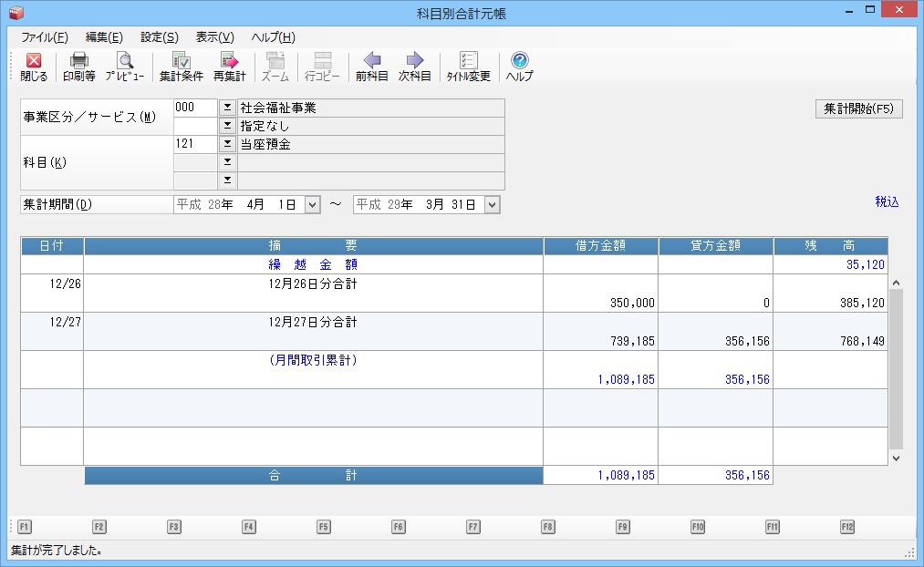This screenshot has width=924, height=567.
Task: Open the start date calendar dropdown
Action: tap(313, 205)
